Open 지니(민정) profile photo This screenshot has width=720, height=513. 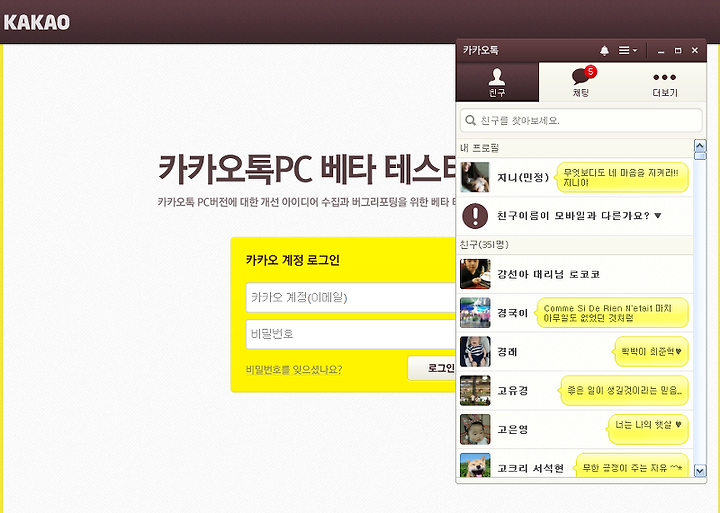tap(475, 177)
